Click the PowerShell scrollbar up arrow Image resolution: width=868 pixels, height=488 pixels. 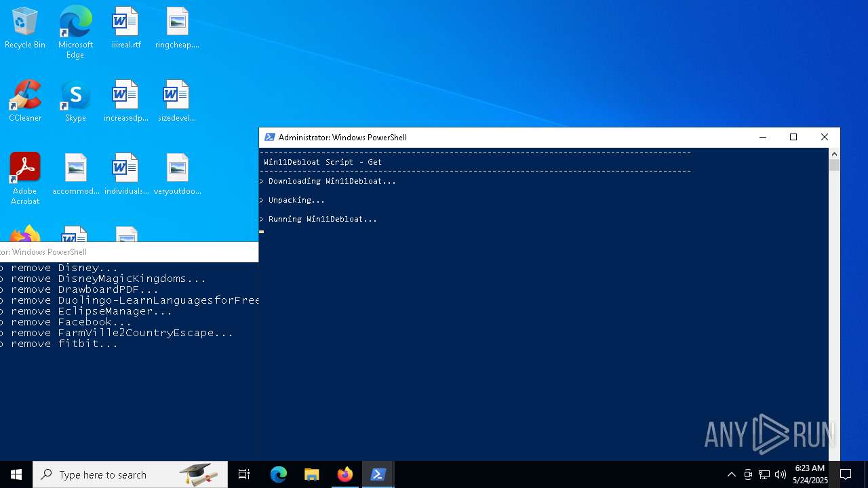click(834, 154)
